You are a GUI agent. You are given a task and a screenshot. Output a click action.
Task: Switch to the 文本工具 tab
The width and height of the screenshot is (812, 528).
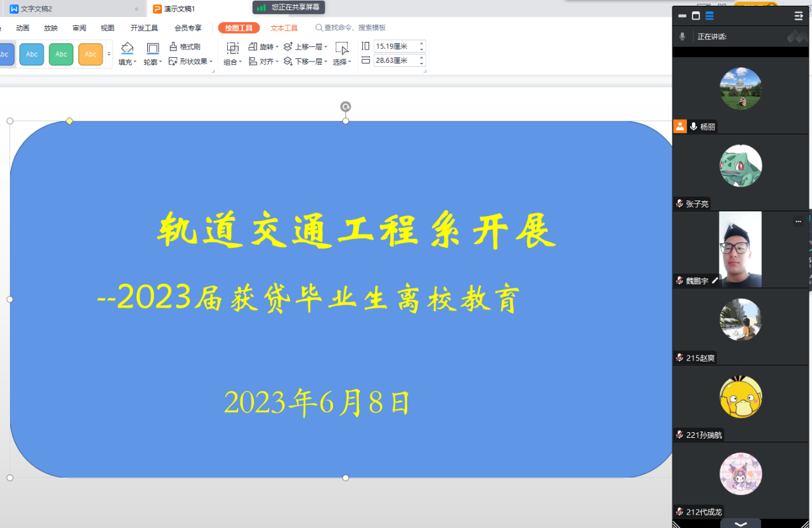click(284, 28)
